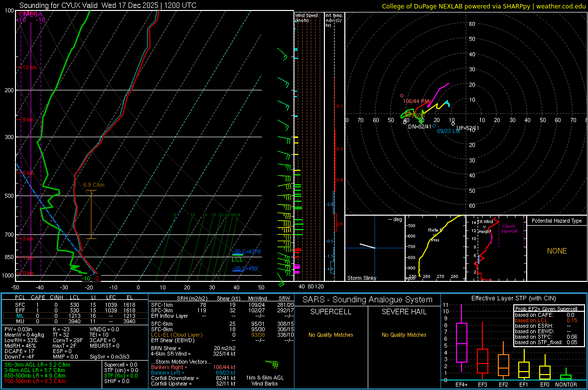Click the Corfidi Downshear vector row

pyautogui.click(x=193, y=378)
